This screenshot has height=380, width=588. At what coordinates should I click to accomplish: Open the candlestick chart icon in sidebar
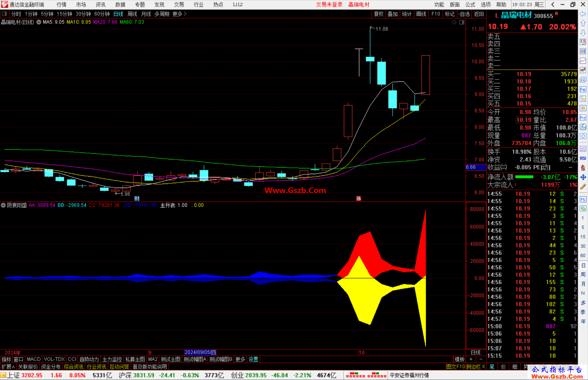(x=583, y=70)
